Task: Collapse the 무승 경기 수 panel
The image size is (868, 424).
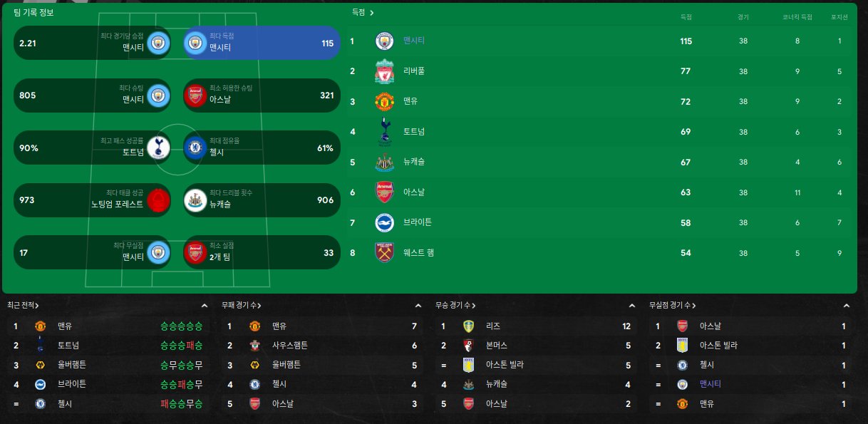Action: 632,306
